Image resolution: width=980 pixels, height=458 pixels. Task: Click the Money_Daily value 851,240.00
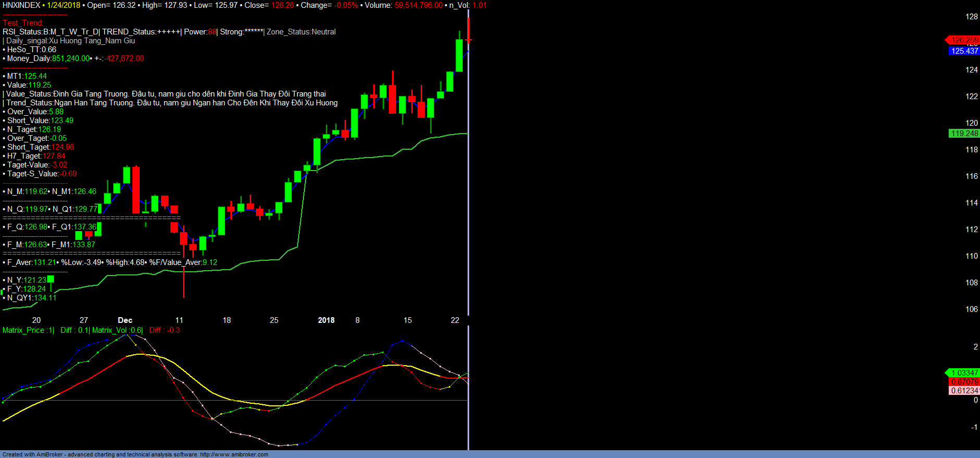(71, 58)
